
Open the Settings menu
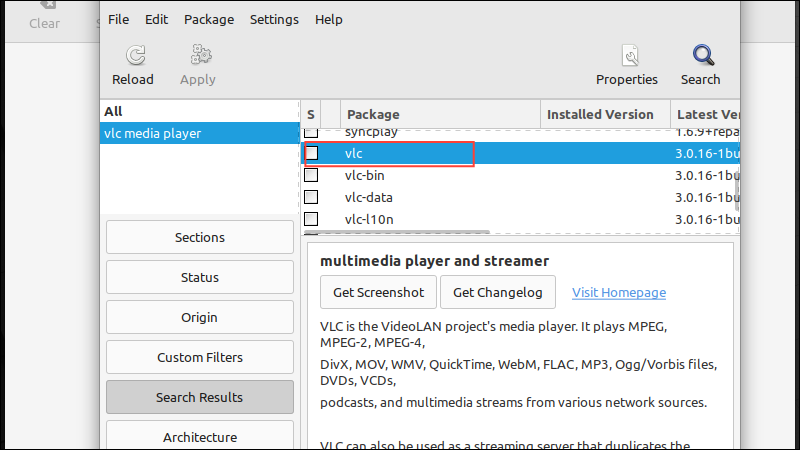274,19
